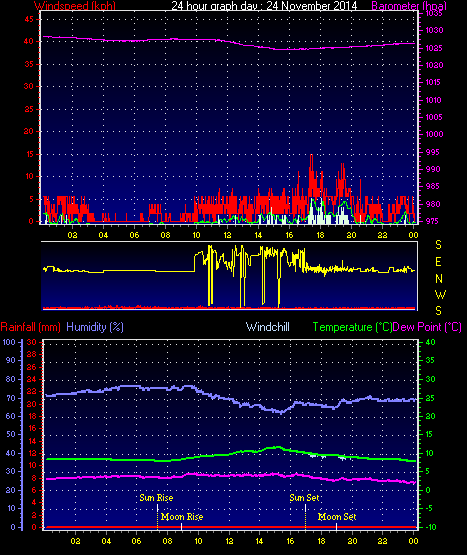Click the 'Temperature (°C)' legend label
The width and height of the screenshot is (467, 555).
(x=352, y=327)
